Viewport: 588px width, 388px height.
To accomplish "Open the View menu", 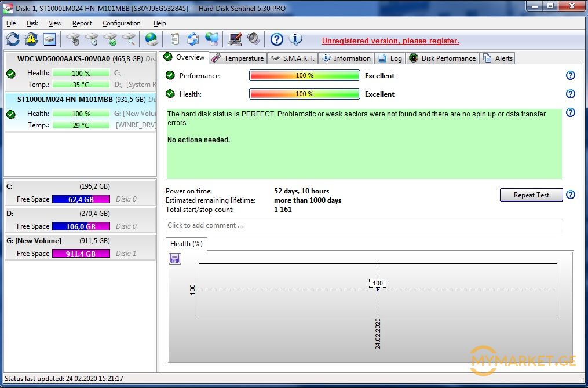I will click(x=55, y=23).
